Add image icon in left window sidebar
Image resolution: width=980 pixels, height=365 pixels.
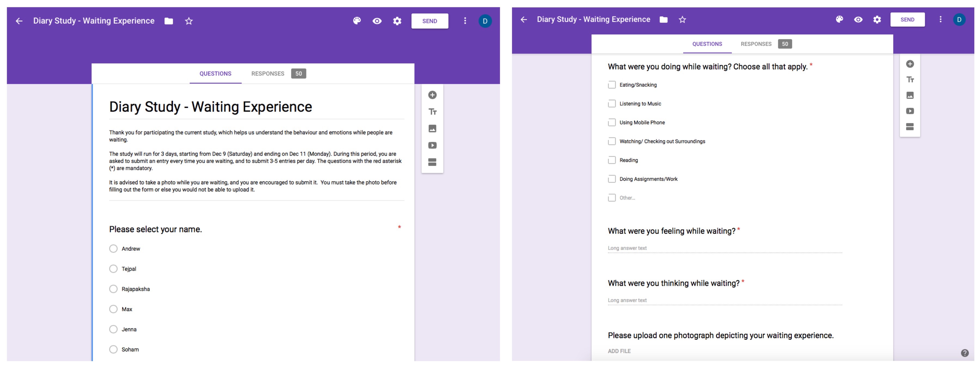(x=432, y=128)
